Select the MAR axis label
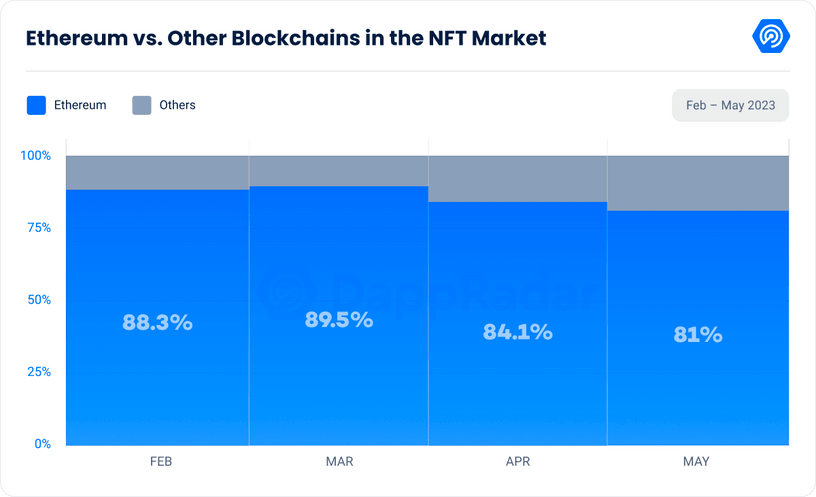 [x=339, y=462]
